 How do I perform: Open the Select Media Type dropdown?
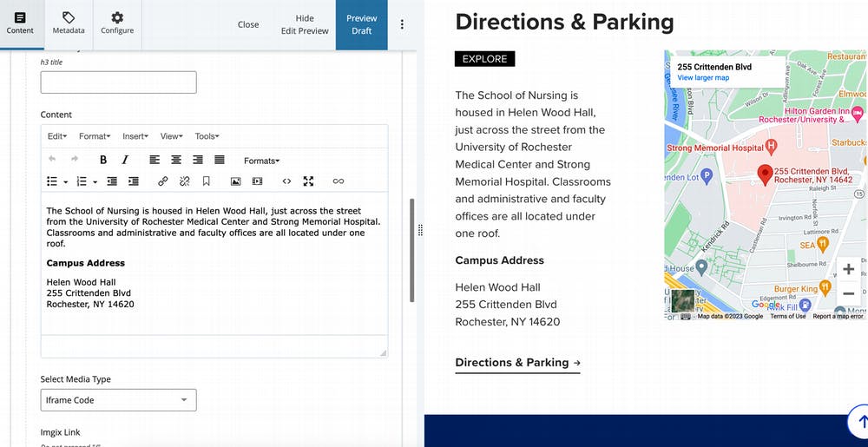pyautogui.click(x=118, y=400)
